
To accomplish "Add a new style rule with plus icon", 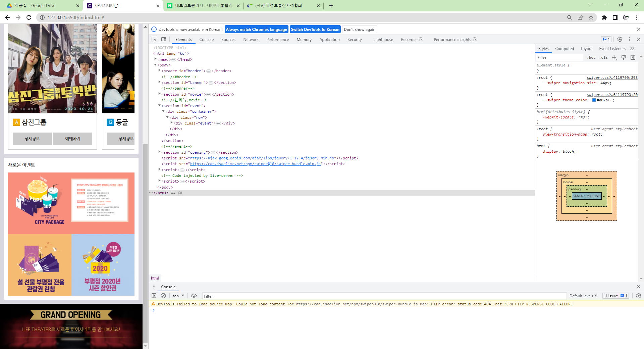I will click(x=614, y=57).
